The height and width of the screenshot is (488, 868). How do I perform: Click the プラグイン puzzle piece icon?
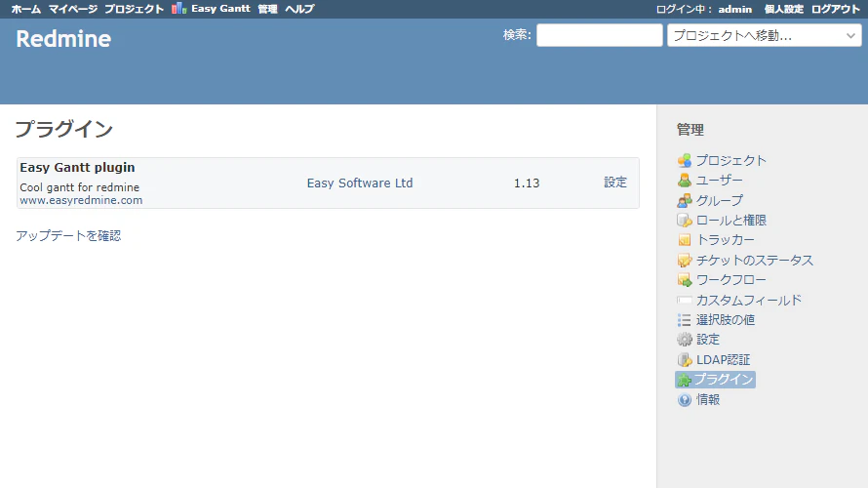[685, 380]
